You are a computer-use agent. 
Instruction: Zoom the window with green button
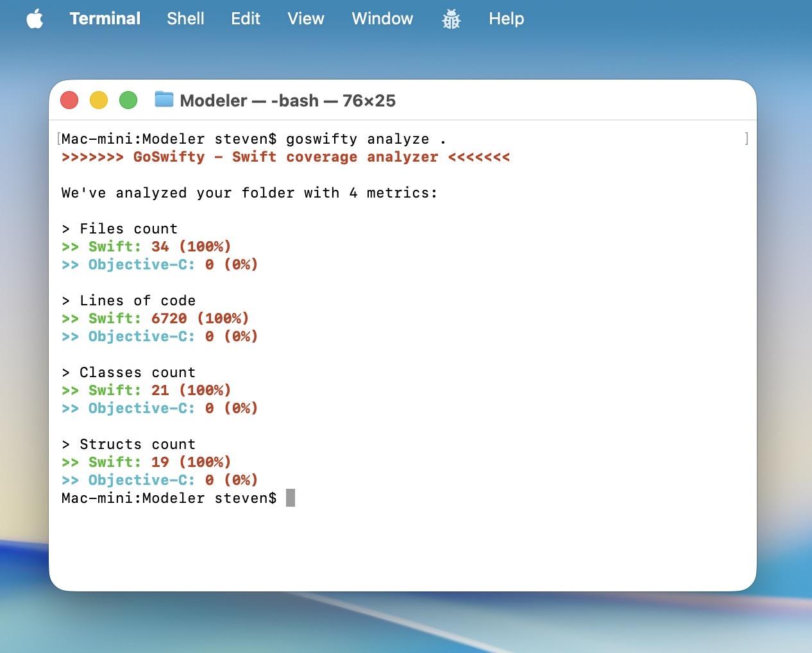[128, 100]
